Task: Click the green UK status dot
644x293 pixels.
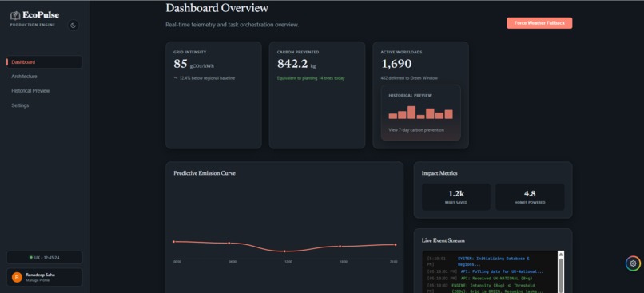Action: click(x=31, y=258)
